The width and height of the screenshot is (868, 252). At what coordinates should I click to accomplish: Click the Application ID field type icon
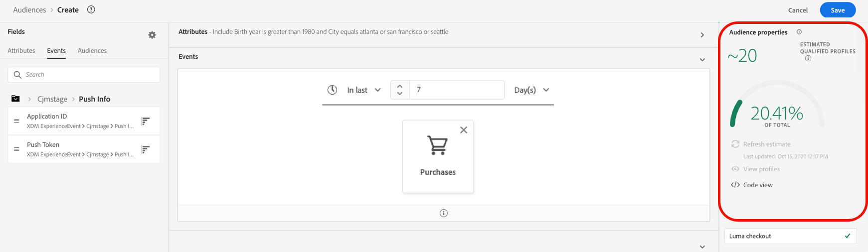[x=146, y=121]
